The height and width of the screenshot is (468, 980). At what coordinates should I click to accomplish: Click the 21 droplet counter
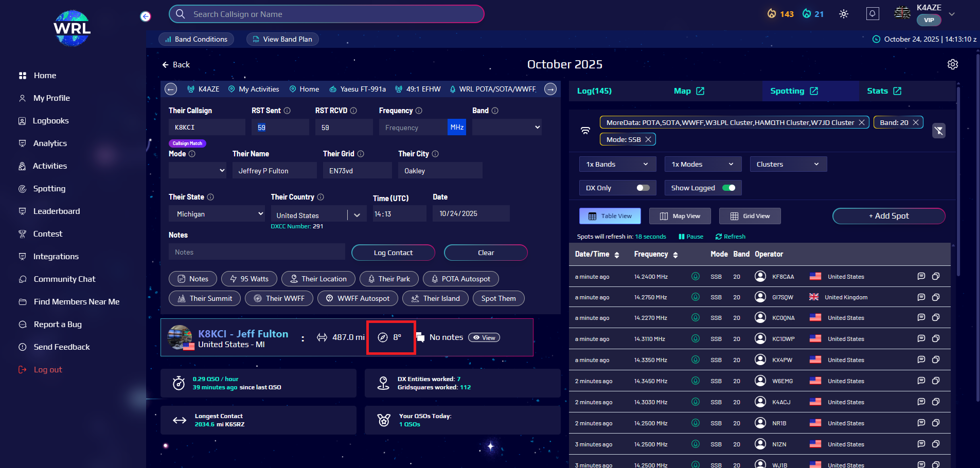[x=813, y=14]
